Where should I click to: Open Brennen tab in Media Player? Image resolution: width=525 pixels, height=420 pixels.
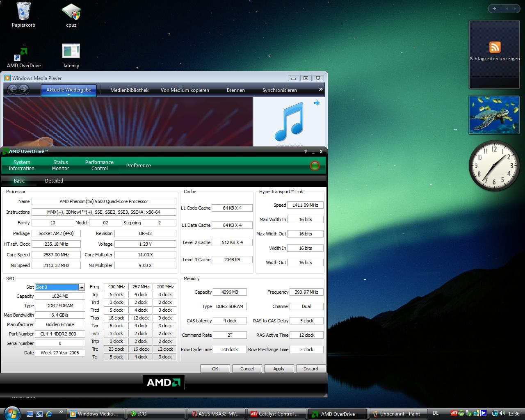pos(235,90)
